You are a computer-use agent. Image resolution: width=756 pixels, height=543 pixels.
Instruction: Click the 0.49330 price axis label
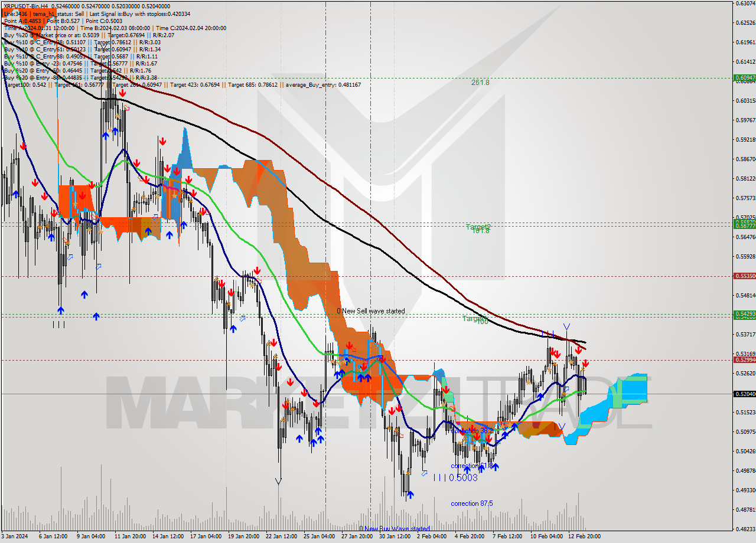[x=745, y=490]
